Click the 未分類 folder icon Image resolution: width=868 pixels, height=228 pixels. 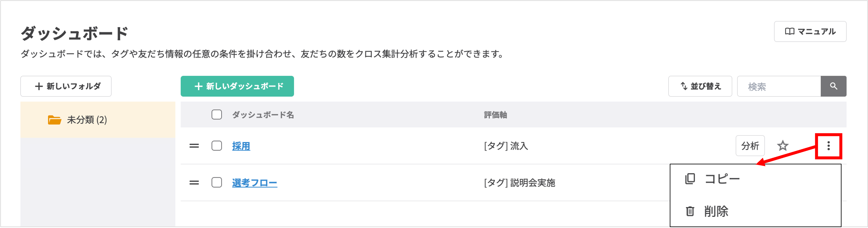pos(54,120)
